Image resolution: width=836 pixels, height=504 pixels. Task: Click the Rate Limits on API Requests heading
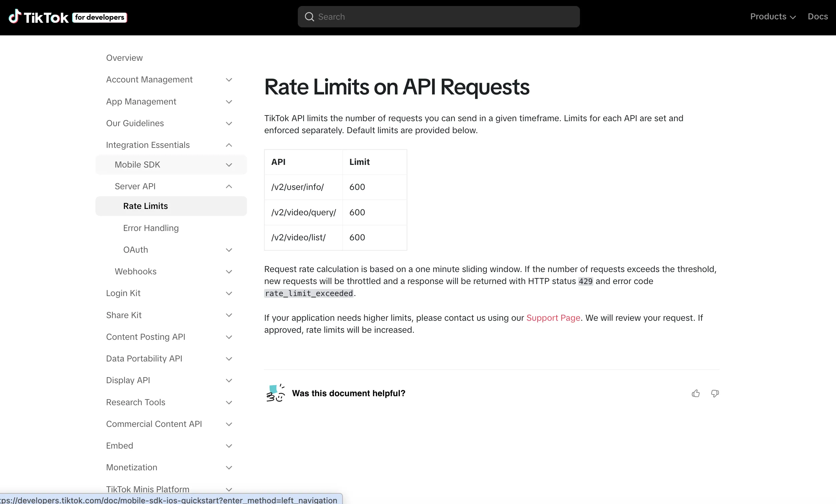(397, 87)
